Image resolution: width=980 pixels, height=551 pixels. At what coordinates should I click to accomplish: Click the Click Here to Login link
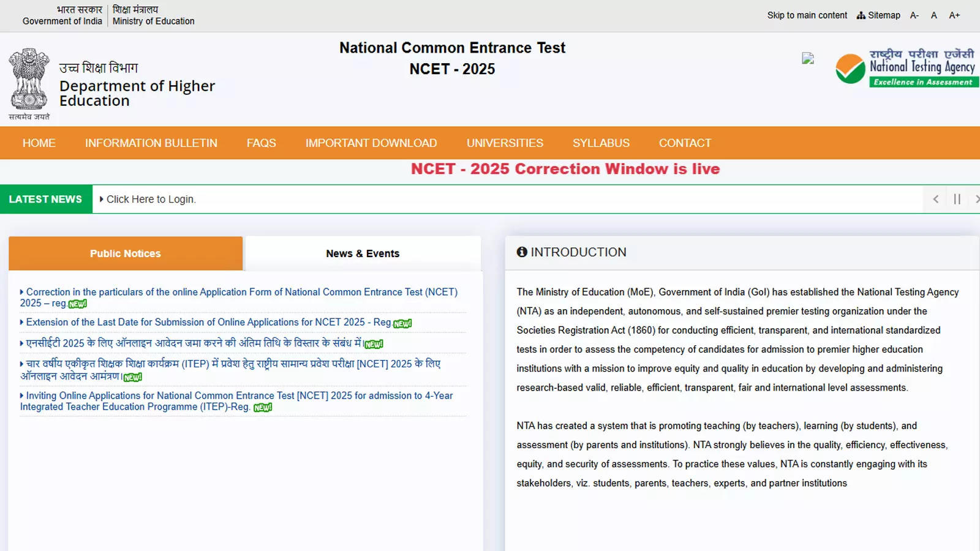click(x=151, y=199)
